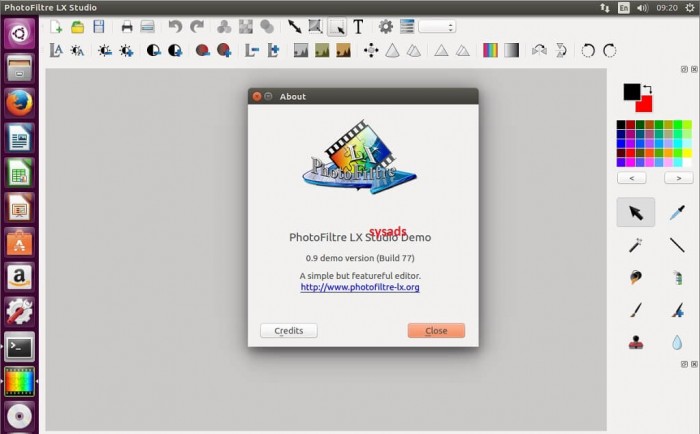Click the Credits button in About
Image resolution: width=700 pixels, height=434 pixels.
289,331
